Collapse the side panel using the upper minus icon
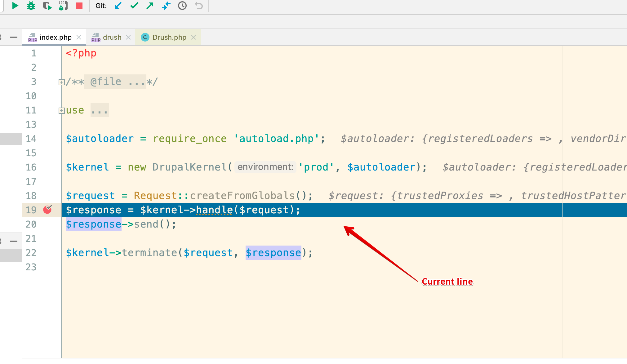Viewport: 627px width, 364px height. tap(14, 37)
